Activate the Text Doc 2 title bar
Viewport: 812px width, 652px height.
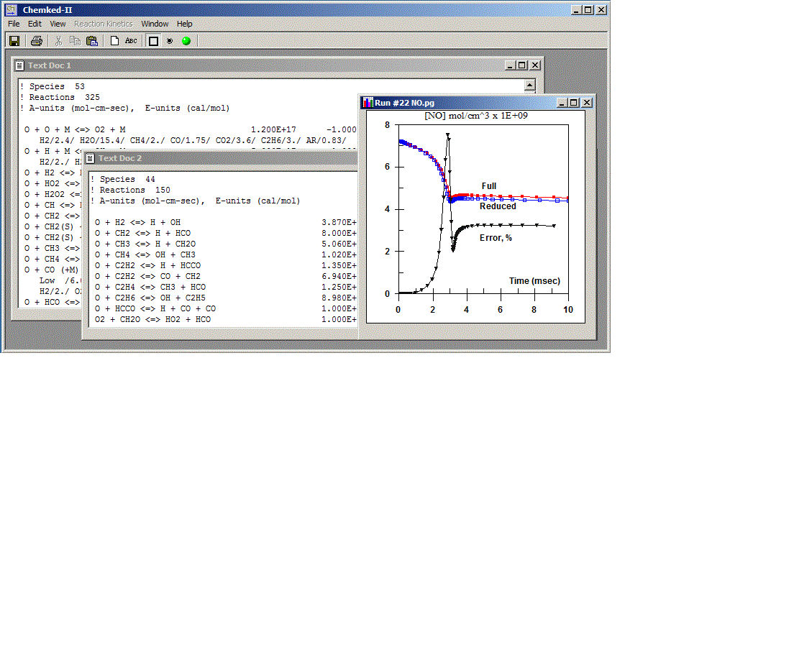point(216,158)
